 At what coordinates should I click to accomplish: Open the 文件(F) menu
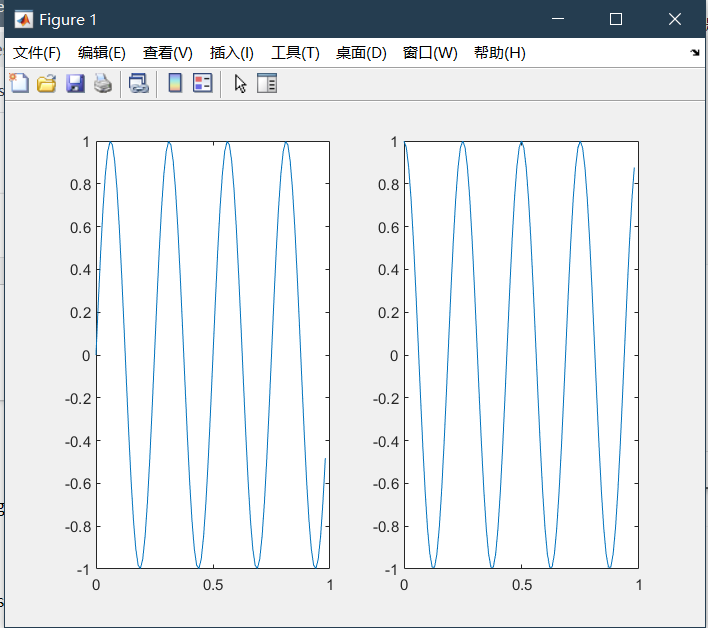[37, 53]
